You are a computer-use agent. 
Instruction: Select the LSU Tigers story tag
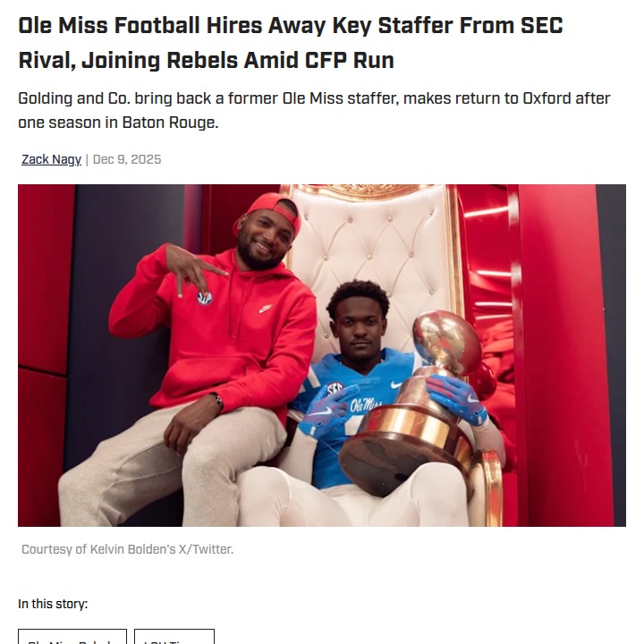coord(174,637)
